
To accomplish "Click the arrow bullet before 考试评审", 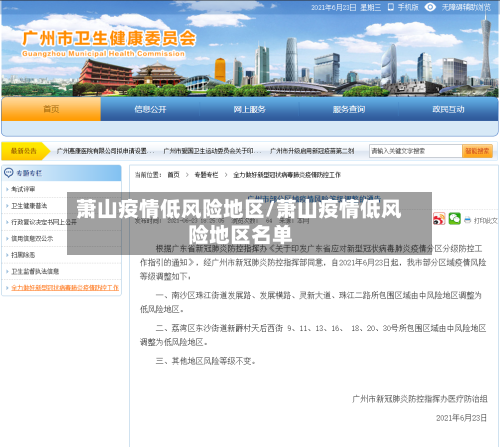I will click(x=7, y=189).
